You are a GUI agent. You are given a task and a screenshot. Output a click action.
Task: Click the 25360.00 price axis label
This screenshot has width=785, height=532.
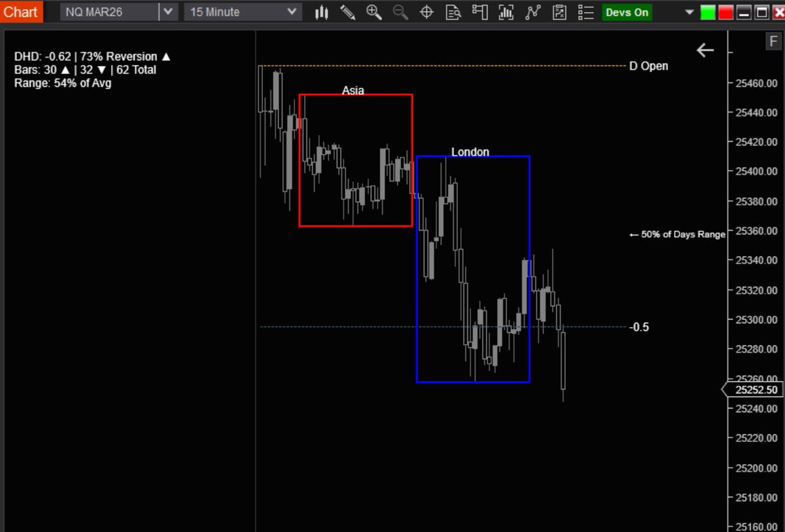[x=757, y=231]
